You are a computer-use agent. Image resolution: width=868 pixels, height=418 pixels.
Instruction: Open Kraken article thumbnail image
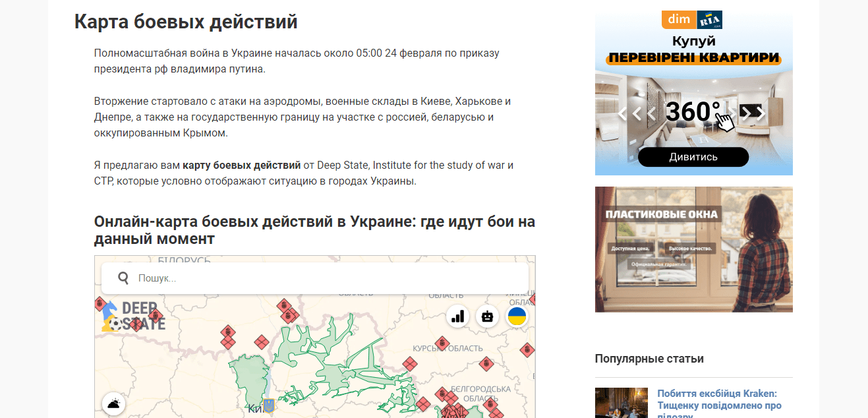point(622,403)
